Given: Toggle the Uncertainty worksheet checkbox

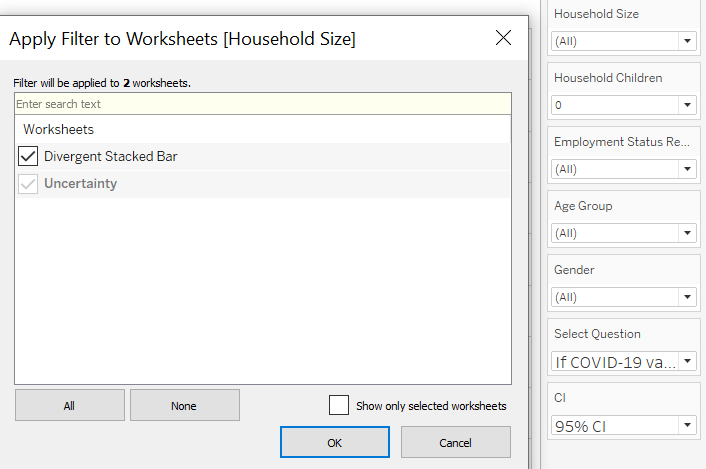Looking at the screenshot, I should 28,184.
